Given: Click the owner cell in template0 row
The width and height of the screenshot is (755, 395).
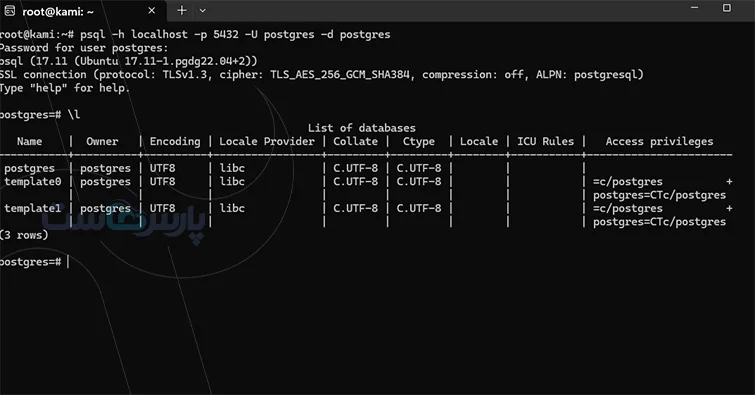Looking at the screenshot, I should tap(105, 182).
